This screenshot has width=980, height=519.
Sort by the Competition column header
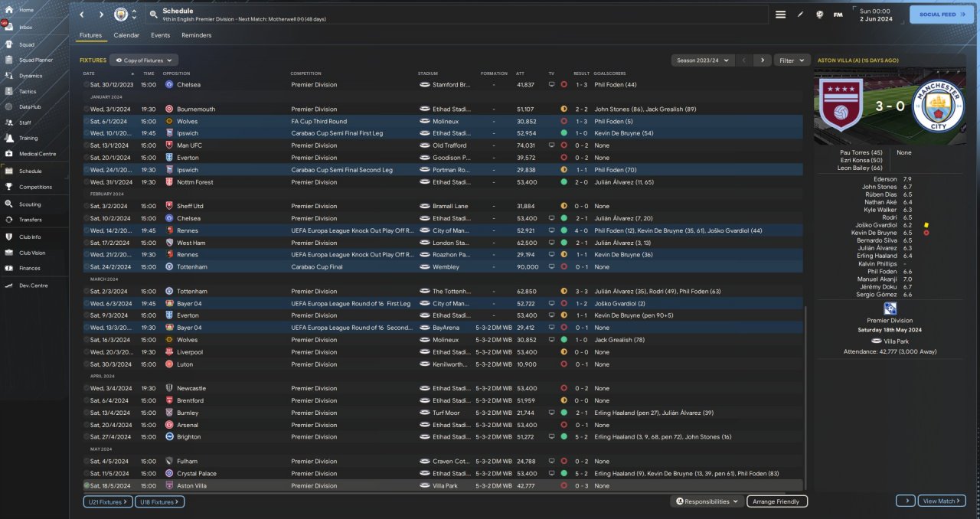305,73
